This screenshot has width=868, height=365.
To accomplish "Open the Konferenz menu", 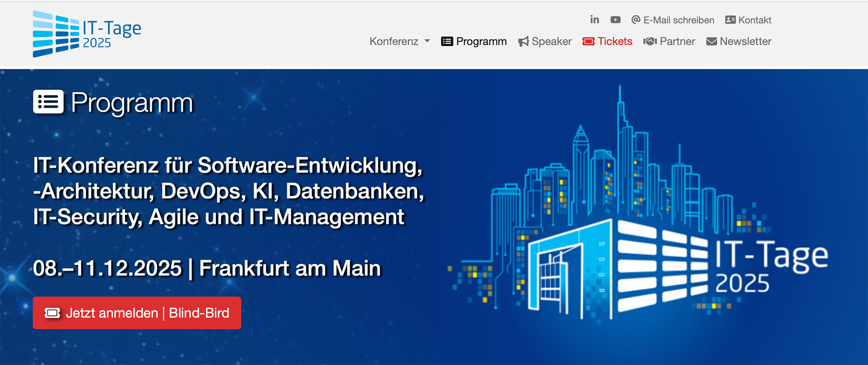I will [400, 42].
